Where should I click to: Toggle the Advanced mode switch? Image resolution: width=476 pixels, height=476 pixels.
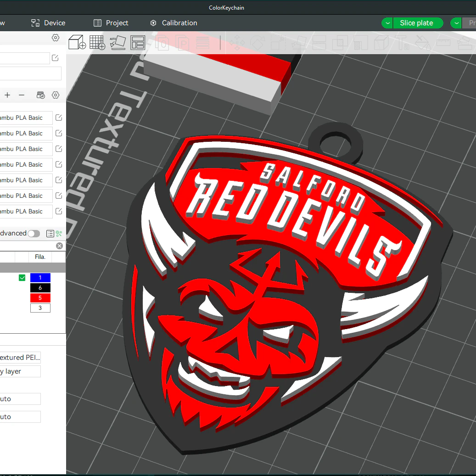click(x=34, y=233)
